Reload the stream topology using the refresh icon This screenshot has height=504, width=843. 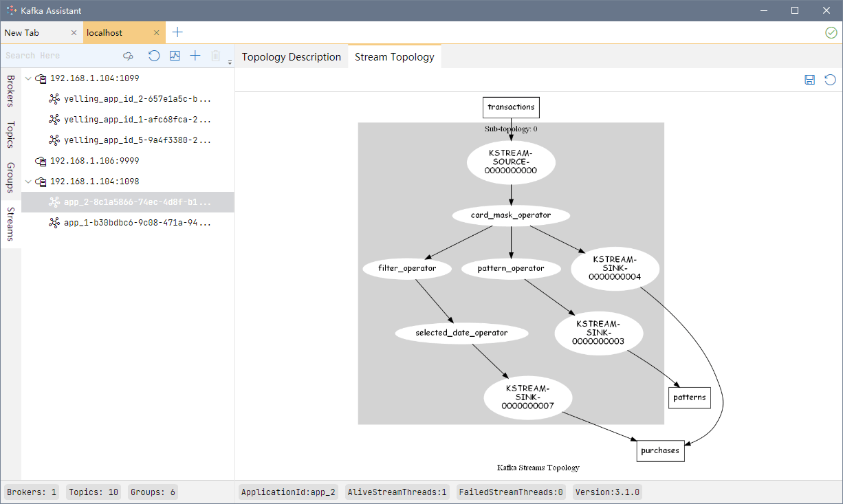[831, 80]
